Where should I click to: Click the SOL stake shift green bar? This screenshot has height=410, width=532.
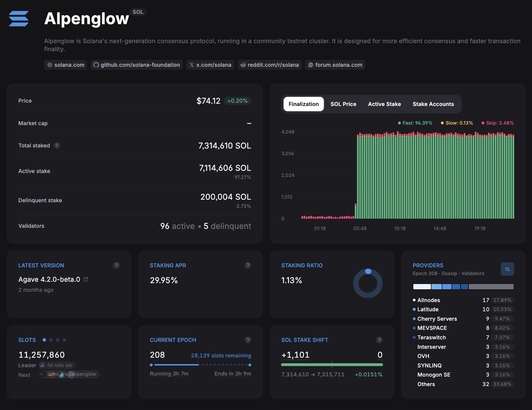click(332, 365)
